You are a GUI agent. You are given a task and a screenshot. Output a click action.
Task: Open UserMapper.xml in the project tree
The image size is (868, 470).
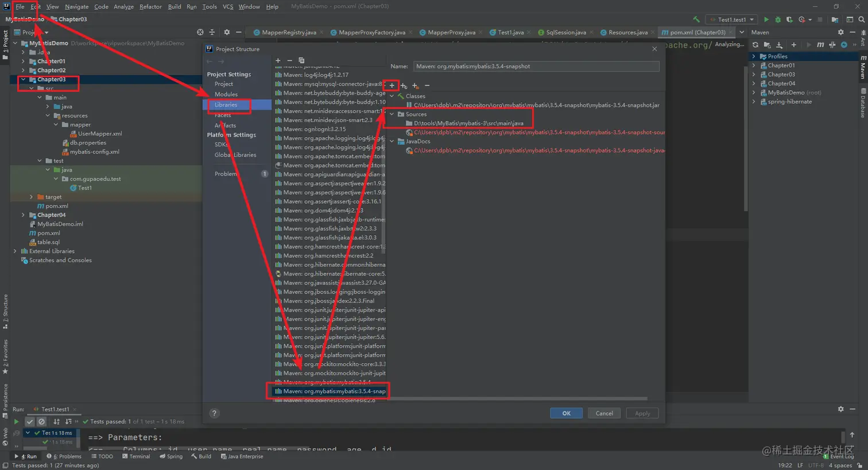pos(100,134)
